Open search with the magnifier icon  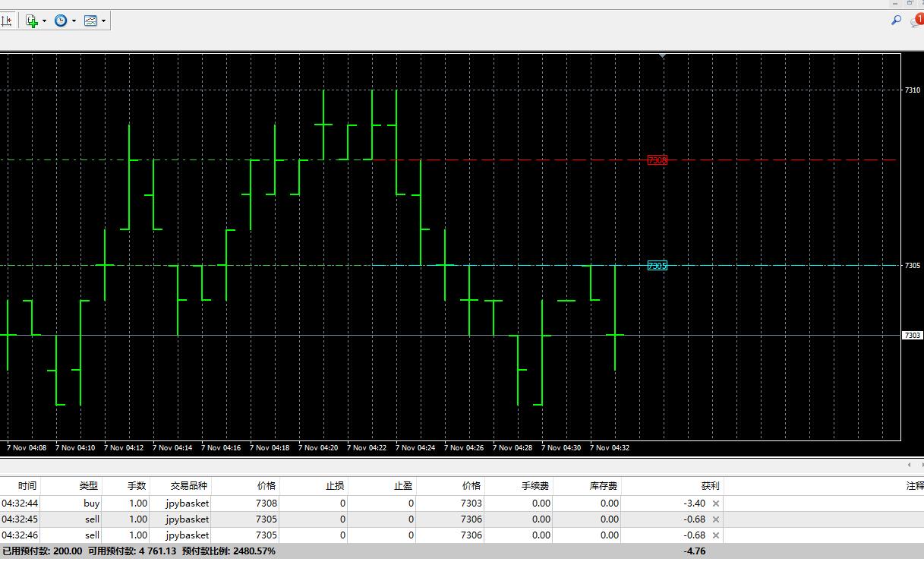pos(896,21)
